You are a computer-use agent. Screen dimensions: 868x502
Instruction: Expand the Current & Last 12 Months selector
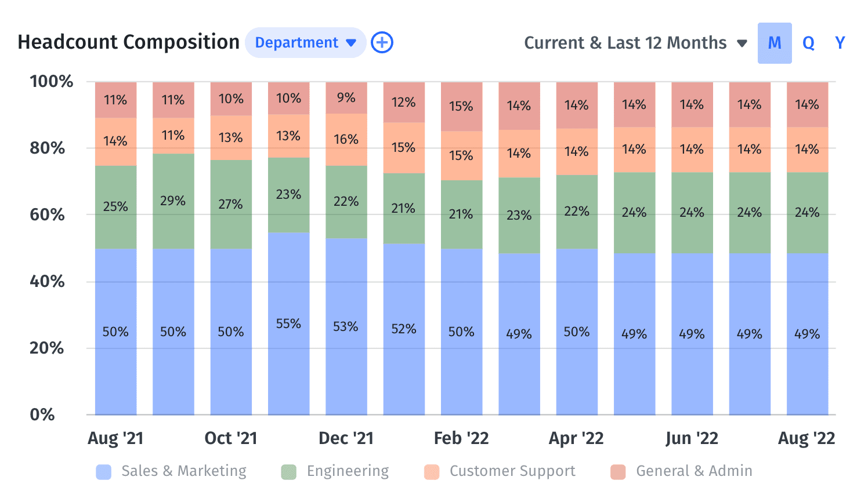click(x=625, y=43)
